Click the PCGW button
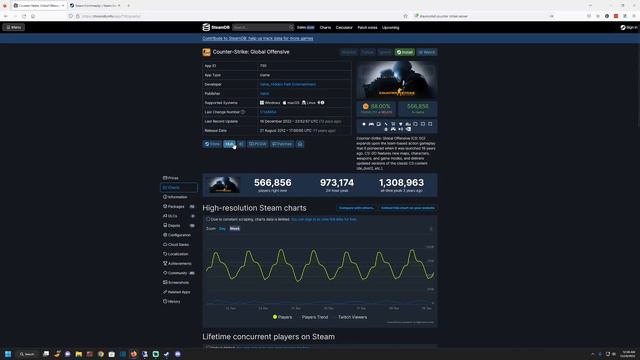This screenshot has width=640, height=360. click(x=258, y=144)
